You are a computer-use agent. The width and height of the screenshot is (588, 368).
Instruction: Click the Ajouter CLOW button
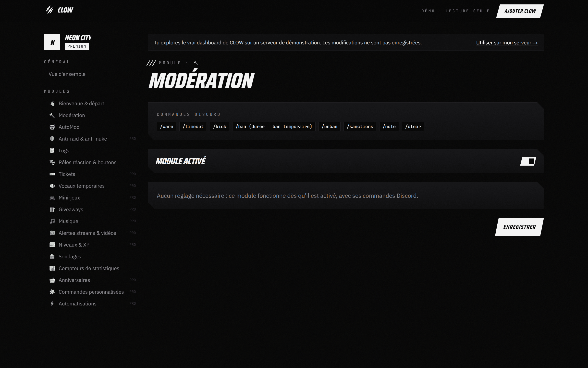pos(520,11)
